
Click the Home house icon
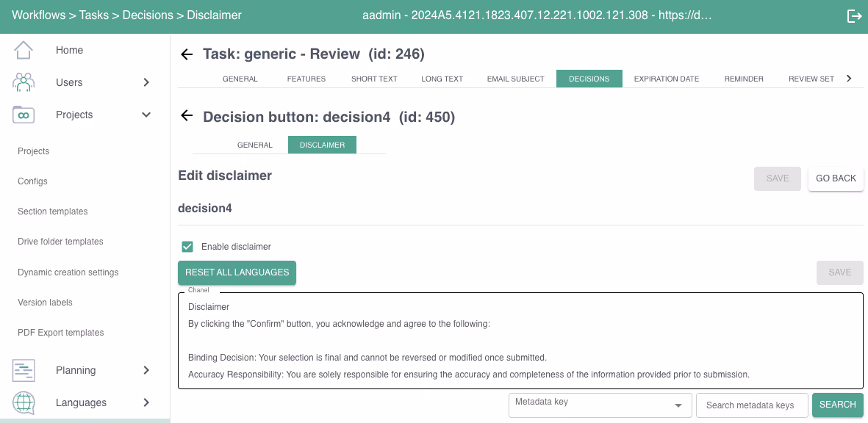tap(24, 50)
